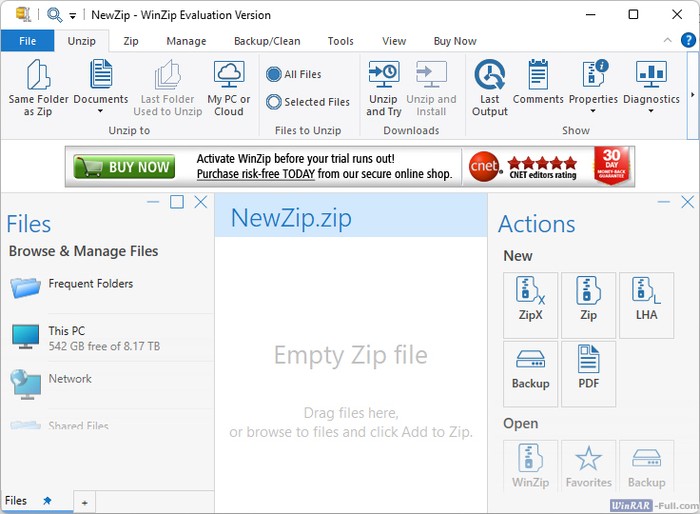Select the All Files radio option
Screen dimensions: 700x514
coord(274,74)
